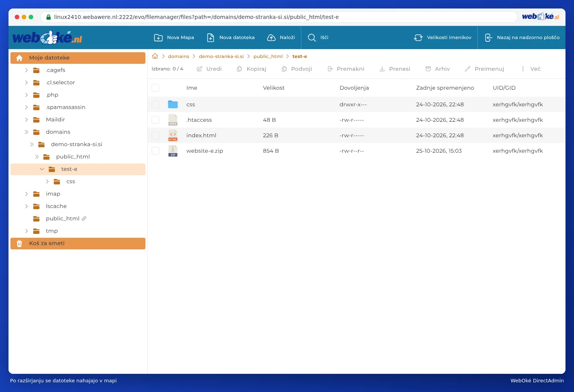The image size is (574, 392).
Task: Click the house icon beside Moje datoteke
Action: [19, 58]
